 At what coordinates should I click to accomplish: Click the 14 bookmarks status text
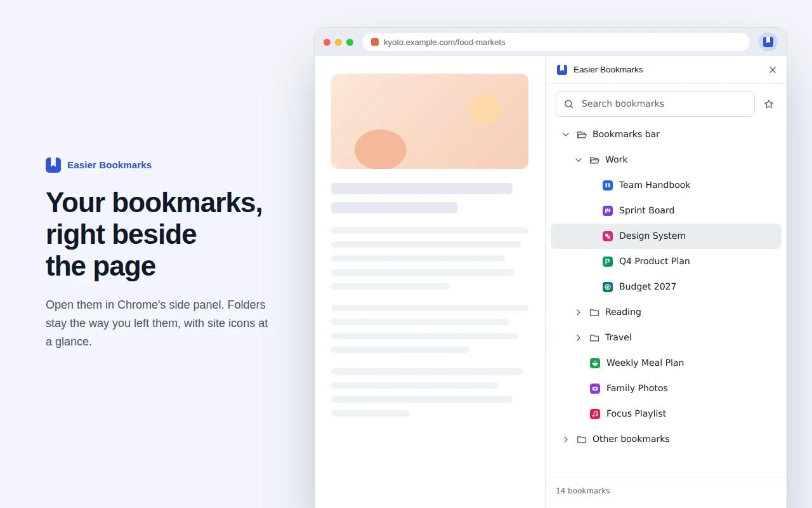pos(582,491)
